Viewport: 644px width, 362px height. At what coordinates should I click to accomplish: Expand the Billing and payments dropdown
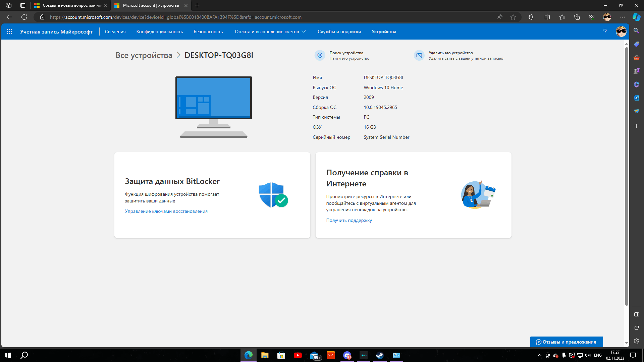point(270,32)
